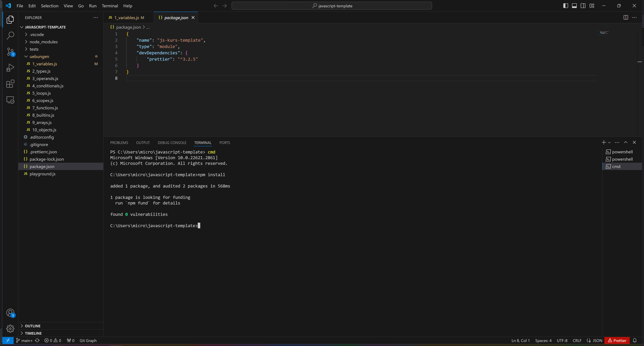Switch to the DEBUG CONSOLE tab
This screenshot has height=346, width=644.
click(x=172, y=143)
